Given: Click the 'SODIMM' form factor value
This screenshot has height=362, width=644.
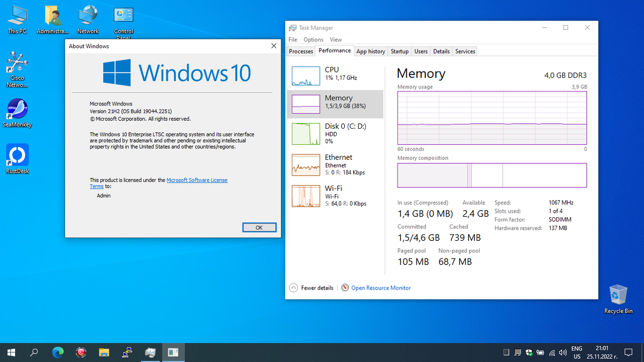Looking at the screenshot, I should pyautogui.click(x=560, y=220).
